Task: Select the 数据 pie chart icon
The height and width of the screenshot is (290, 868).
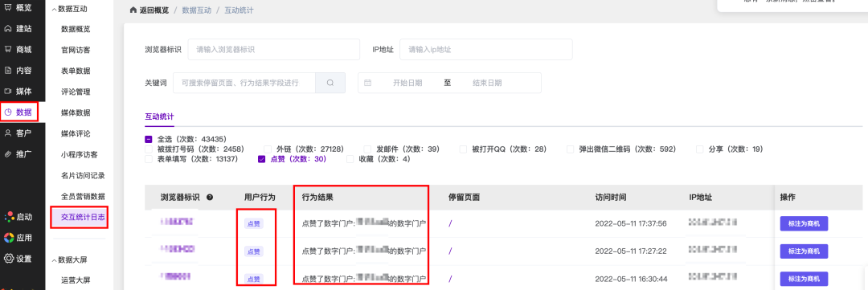Action: coord(8,112)
